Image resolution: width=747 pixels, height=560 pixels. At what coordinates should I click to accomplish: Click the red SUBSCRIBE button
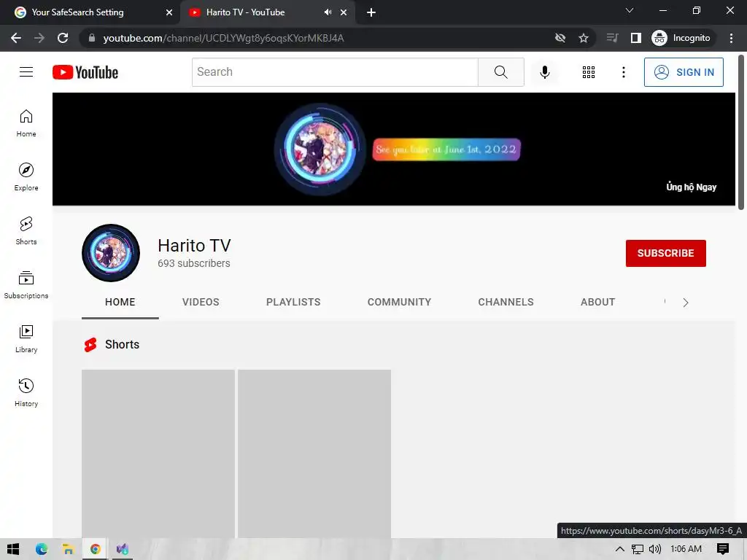click(x=665, y=253)
